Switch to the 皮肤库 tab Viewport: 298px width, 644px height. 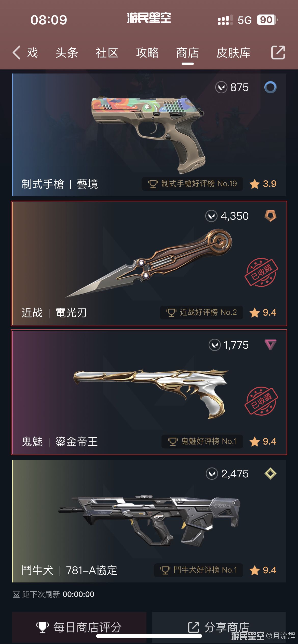234,53
